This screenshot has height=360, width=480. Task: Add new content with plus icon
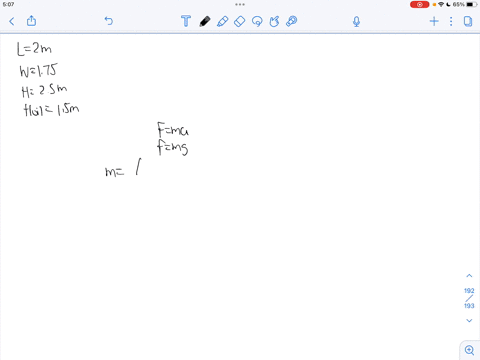(434, 21)
